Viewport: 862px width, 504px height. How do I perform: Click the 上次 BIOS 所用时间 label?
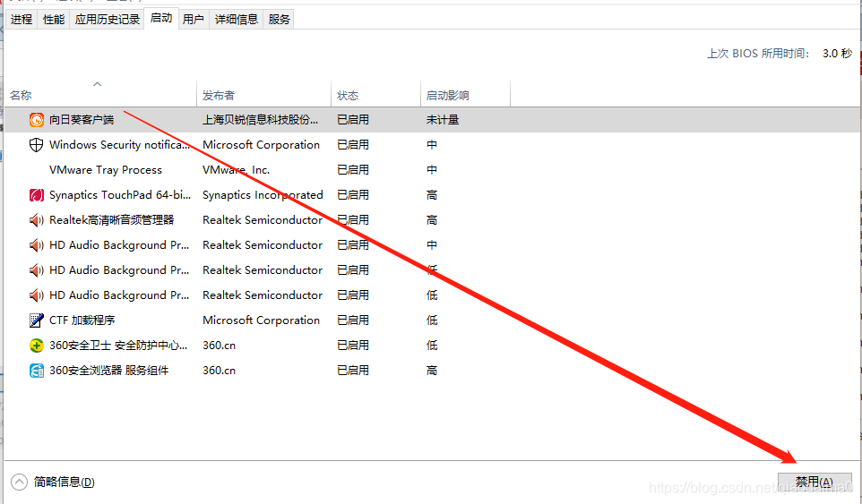click(758, 53)
